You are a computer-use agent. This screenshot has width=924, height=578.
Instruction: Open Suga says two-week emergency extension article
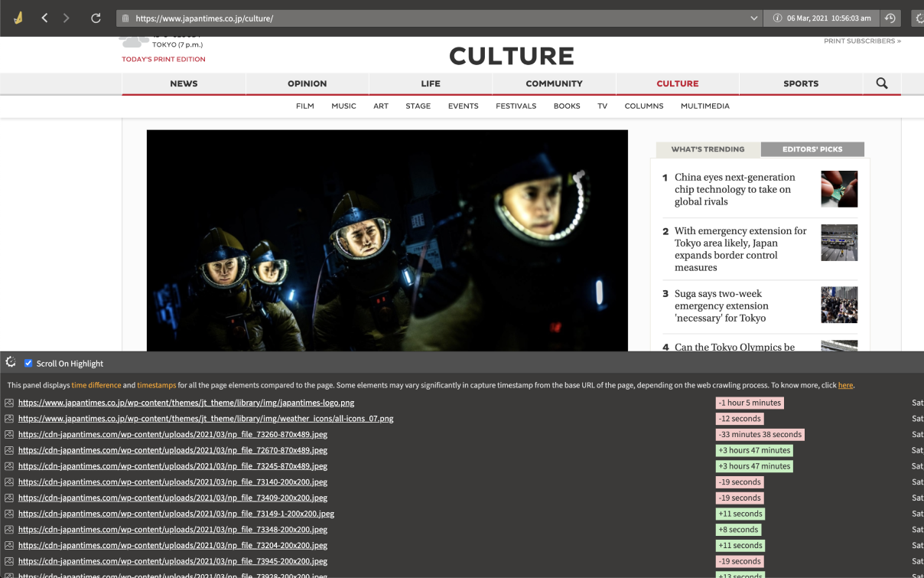point(721,305)
